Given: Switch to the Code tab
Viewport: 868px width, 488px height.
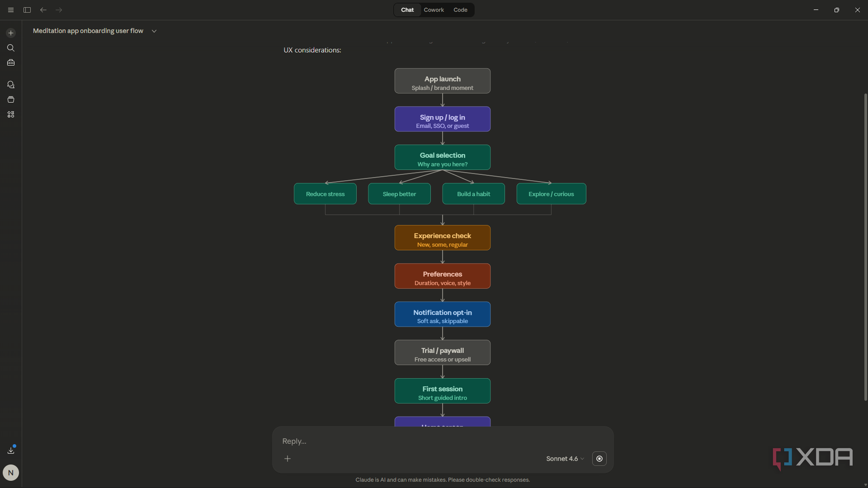Looking at the screenshot, I should coord(460,10).
